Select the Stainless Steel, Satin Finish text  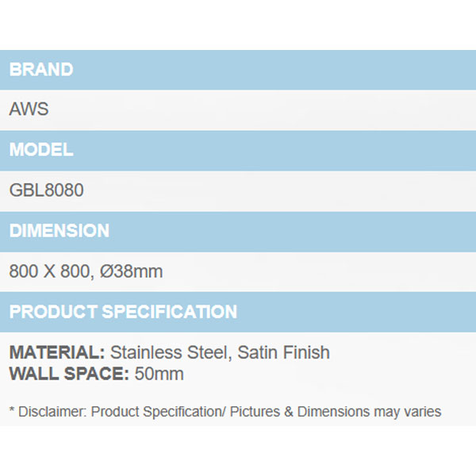coord(220,352)
